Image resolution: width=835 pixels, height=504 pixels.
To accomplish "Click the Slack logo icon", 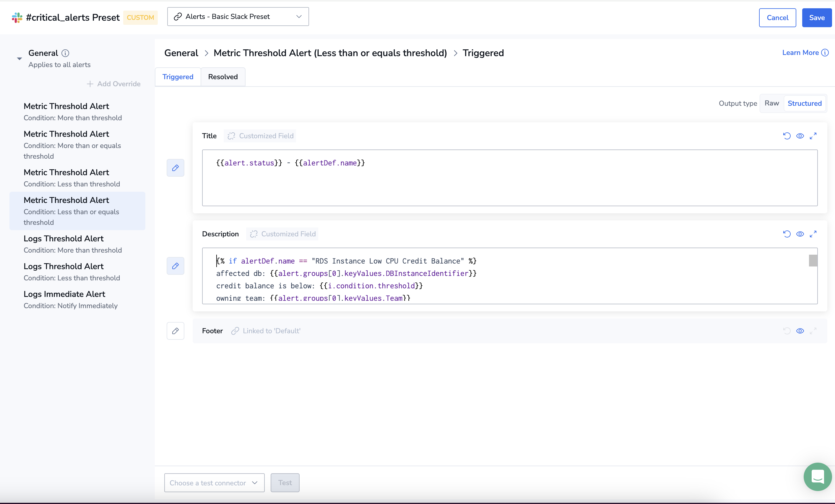I will pyautogui.click(x=17, y=18).
